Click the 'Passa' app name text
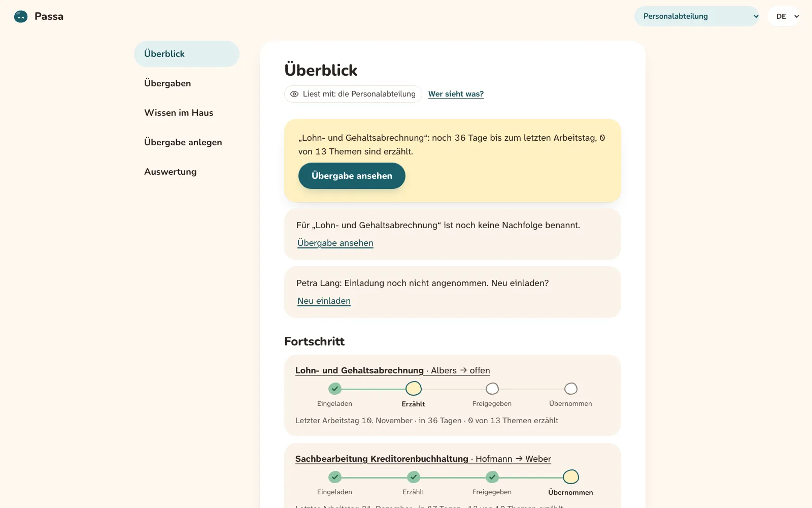Viewport: 812px width, 508px height. click(49, 16)
